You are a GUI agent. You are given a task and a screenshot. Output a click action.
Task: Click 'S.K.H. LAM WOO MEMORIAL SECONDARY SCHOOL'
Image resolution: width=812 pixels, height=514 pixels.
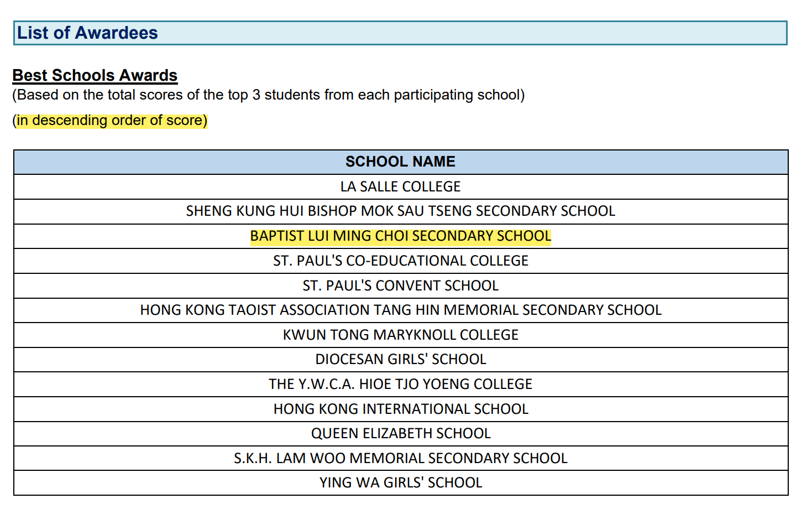click(401, 458)
